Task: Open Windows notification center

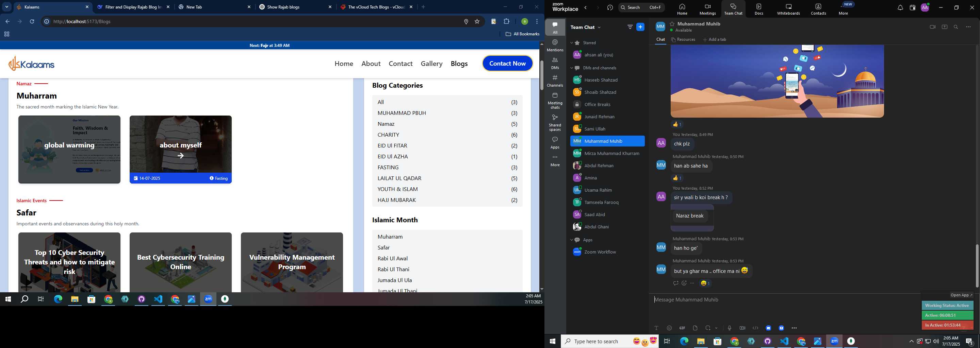Action: coord(969,341)
